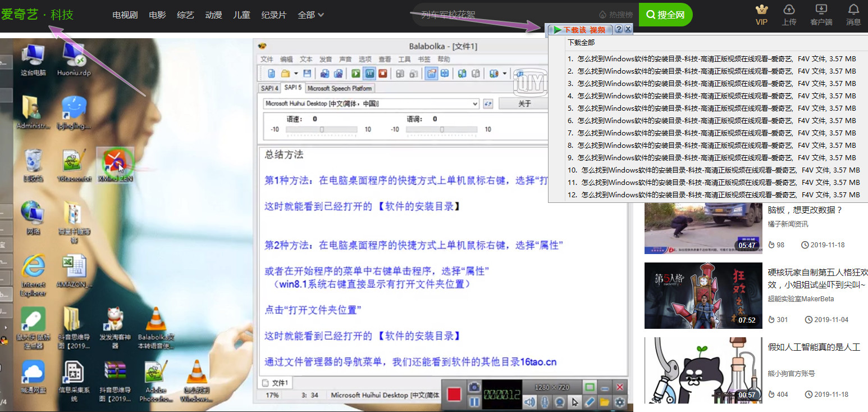Toggle microphone recording on recorder bar
Viewport: 868px width, 412px height.
coord(544,402)
